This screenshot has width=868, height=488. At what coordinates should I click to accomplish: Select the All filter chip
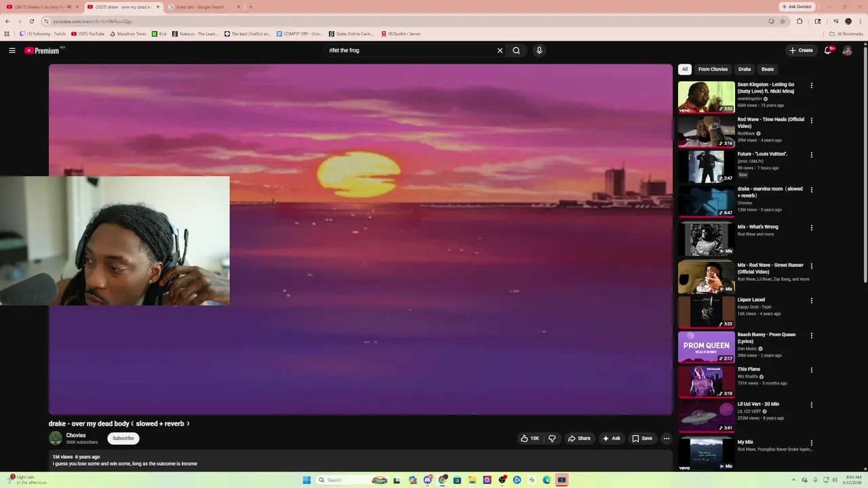(685, 69)
